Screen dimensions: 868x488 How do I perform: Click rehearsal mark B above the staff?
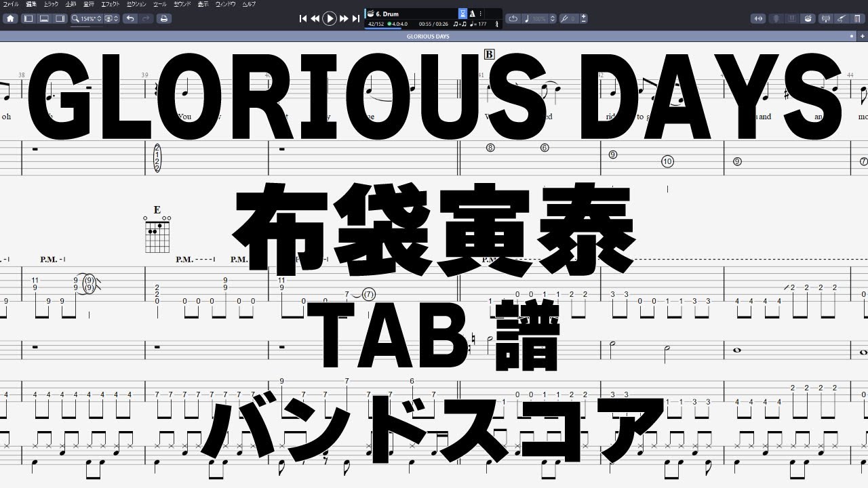point(490,55)
